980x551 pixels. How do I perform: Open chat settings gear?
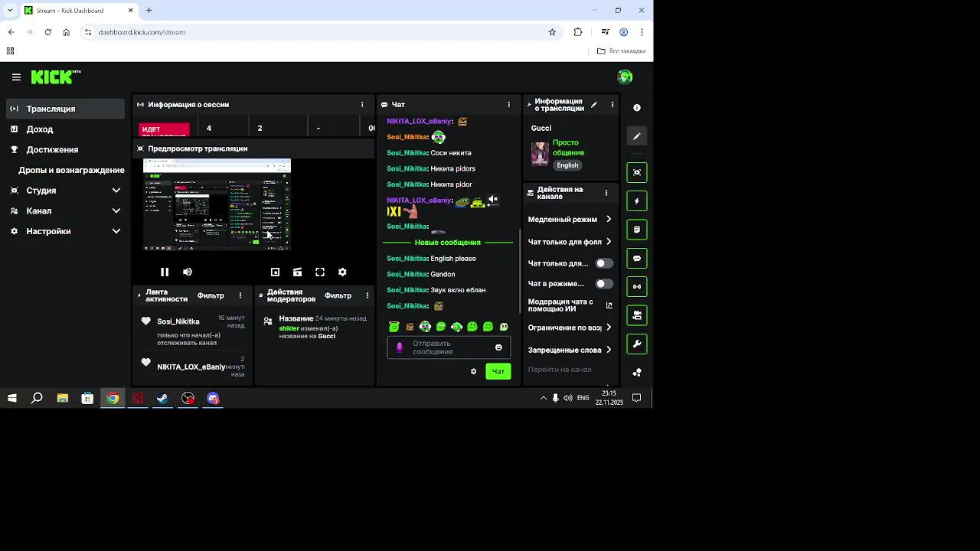click(x=473, y=371)
